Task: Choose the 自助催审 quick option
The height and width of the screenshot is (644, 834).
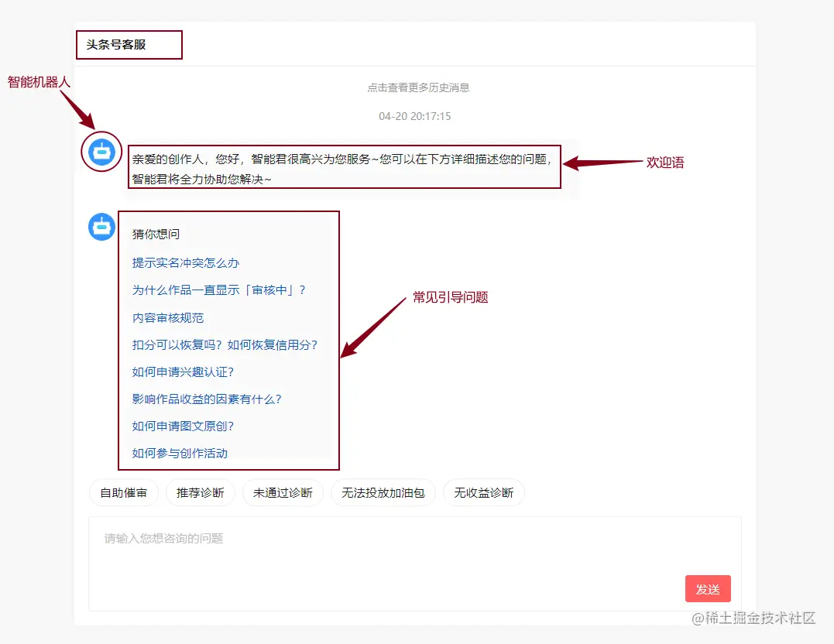Action: coord(123,493)
